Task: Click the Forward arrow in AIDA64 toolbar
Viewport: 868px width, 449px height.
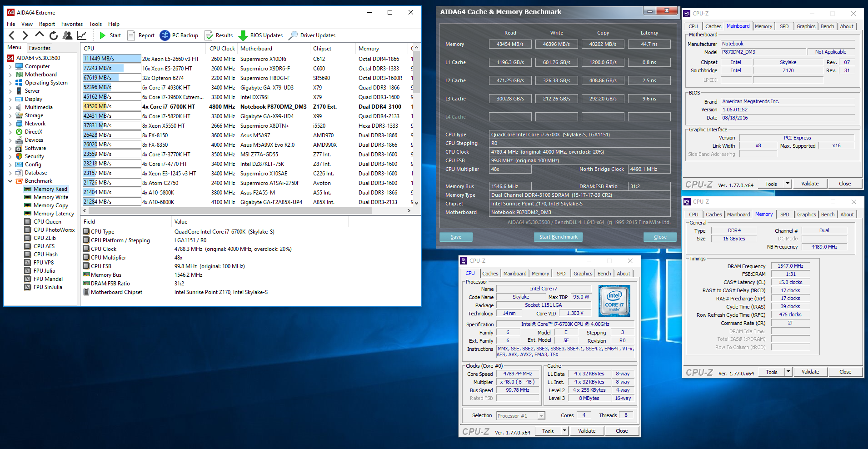Action: click(25, 35)
